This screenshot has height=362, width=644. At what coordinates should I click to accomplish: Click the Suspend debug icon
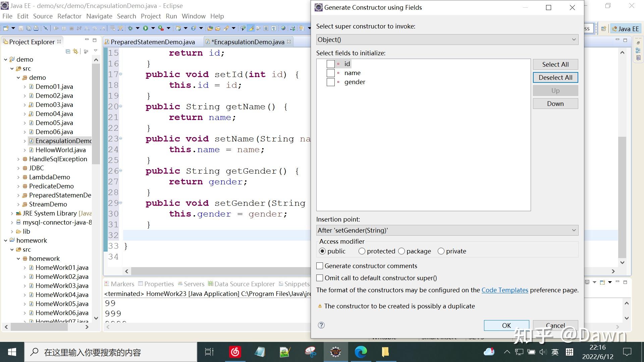coord(64,28)
